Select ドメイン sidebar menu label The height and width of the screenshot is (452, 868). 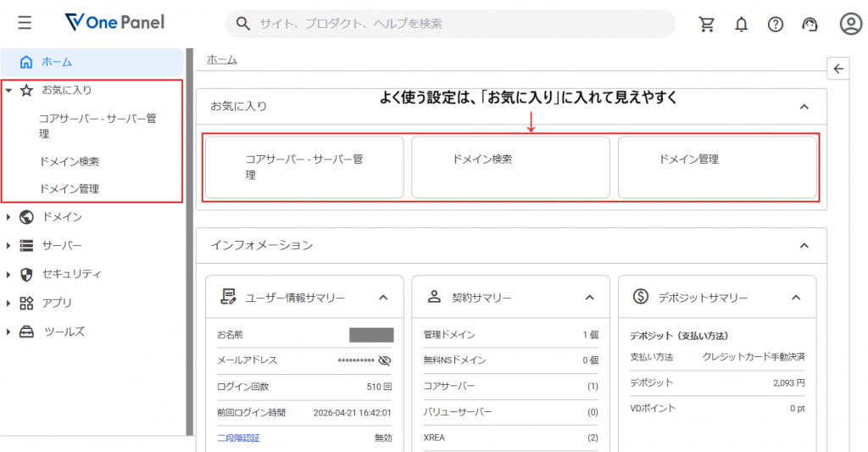tap(62, 217)
